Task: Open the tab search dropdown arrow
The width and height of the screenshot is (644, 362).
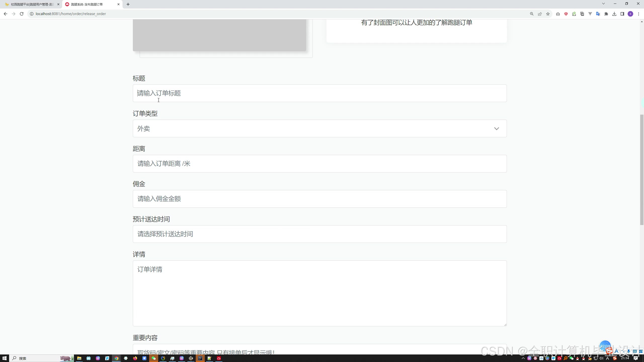Action: point(603,4)
